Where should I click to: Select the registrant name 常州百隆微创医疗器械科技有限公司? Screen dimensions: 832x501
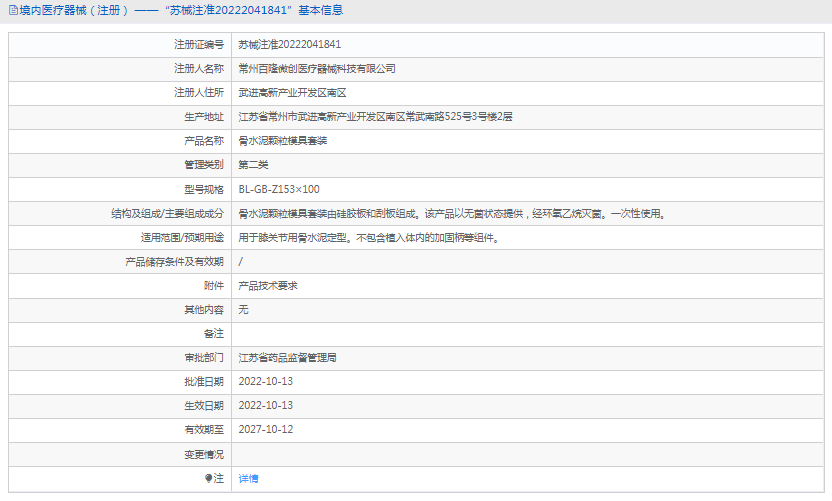(317, 68)
